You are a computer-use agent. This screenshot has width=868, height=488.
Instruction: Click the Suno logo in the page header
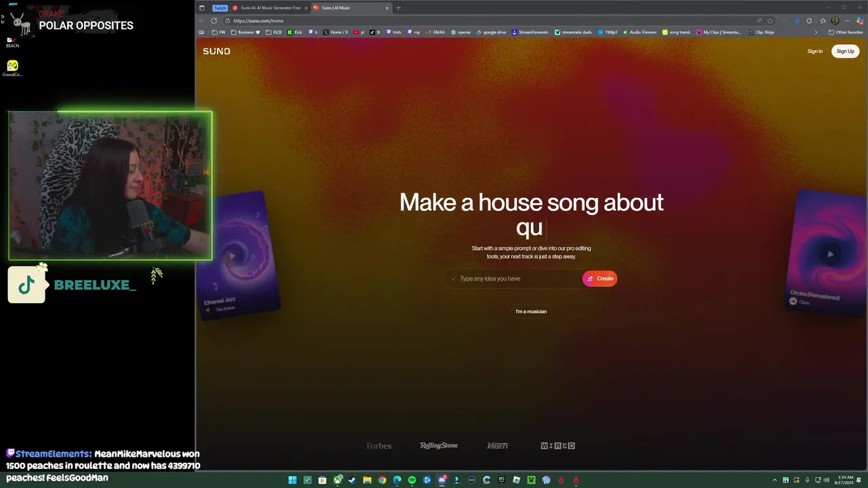click(x=216, y=52)
